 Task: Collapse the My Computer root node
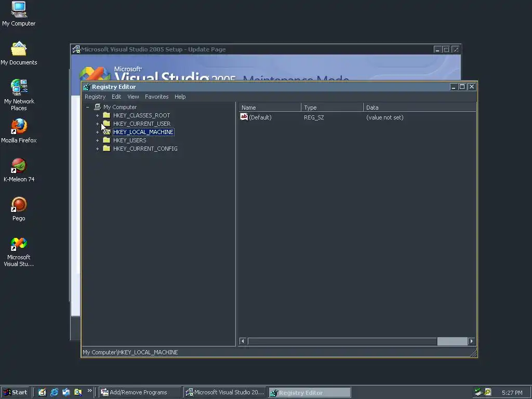[87, 107]
